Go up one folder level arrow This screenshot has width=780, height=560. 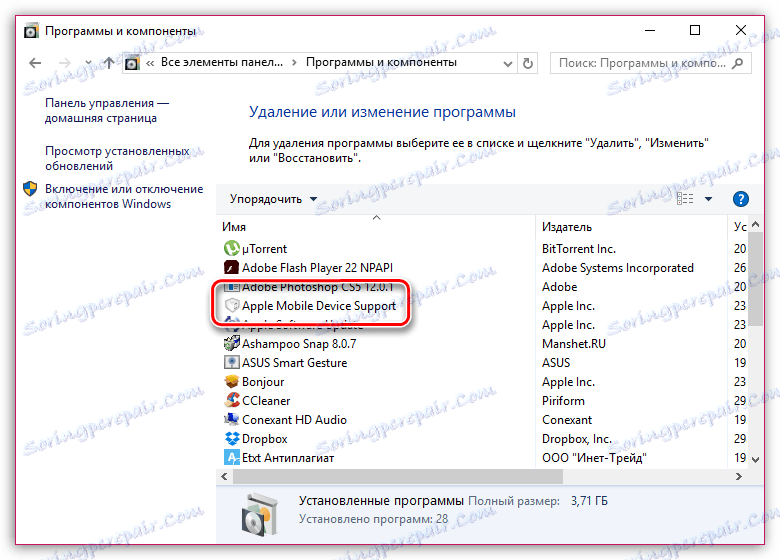click(x=109, y=63)
